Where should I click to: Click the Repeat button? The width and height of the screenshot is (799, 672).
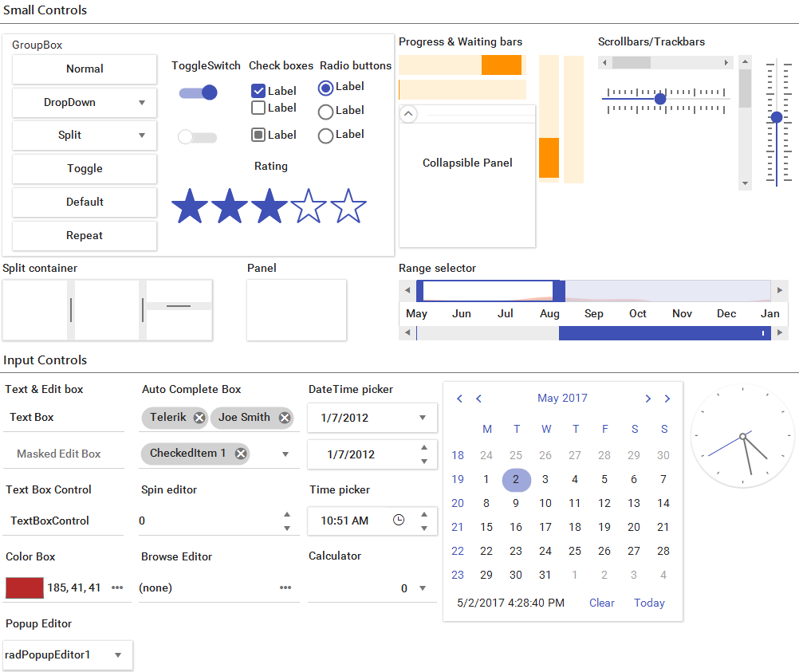pos(85,235)
